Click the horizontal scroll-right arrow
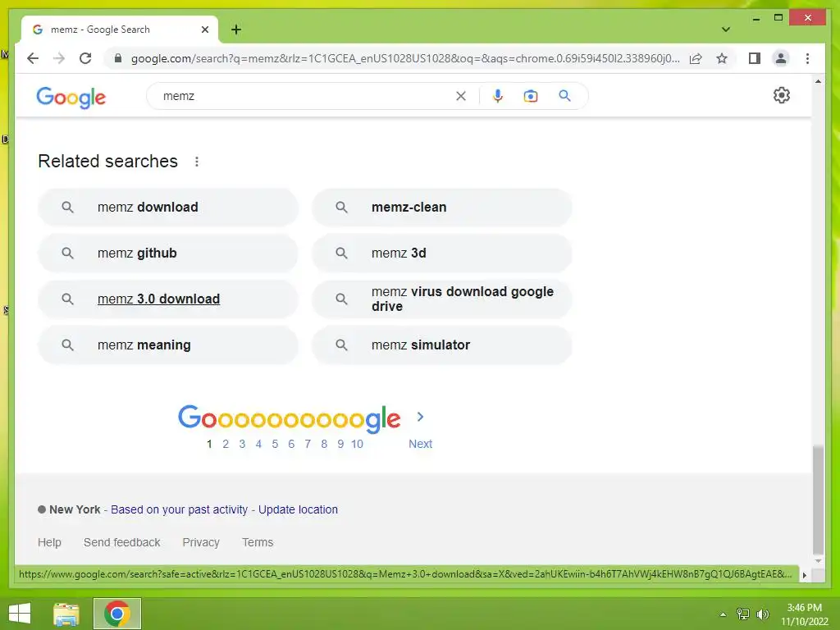 [x=804, y=575]
